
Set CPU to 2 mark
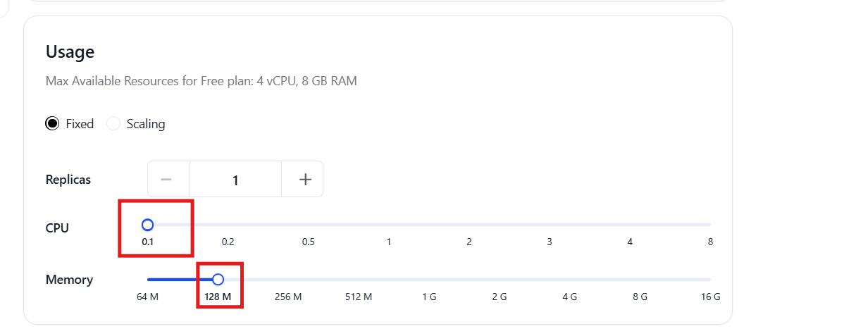coord(469,242)
